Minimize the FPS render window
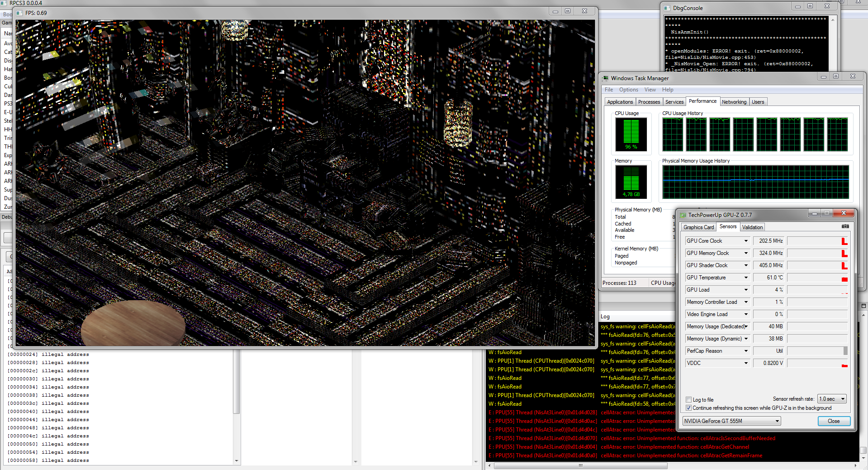This screenshot has height=470, width=868. pos(555,11)
